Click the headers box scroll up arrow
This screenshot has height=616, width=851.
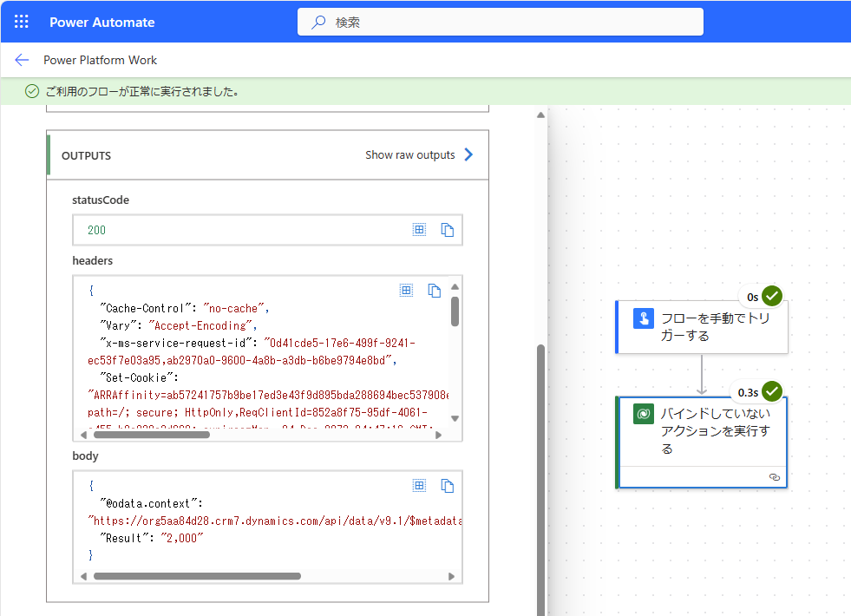pyautogui.click(x=455, y=286)
